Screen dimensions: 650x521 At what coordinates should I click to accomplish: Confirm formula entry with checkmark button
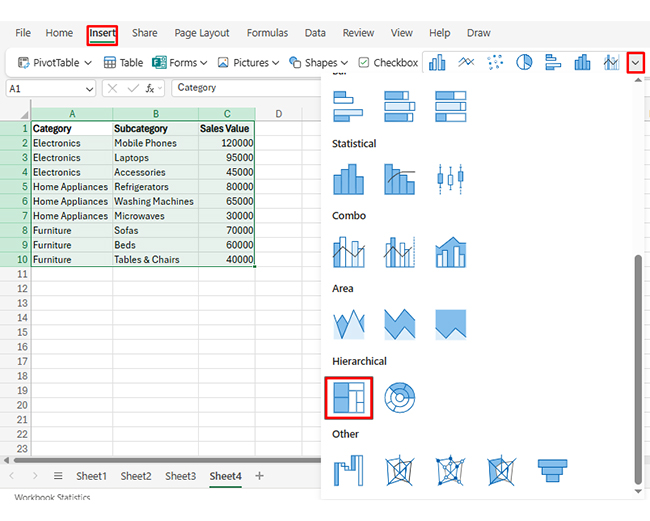tap(133, 88)
